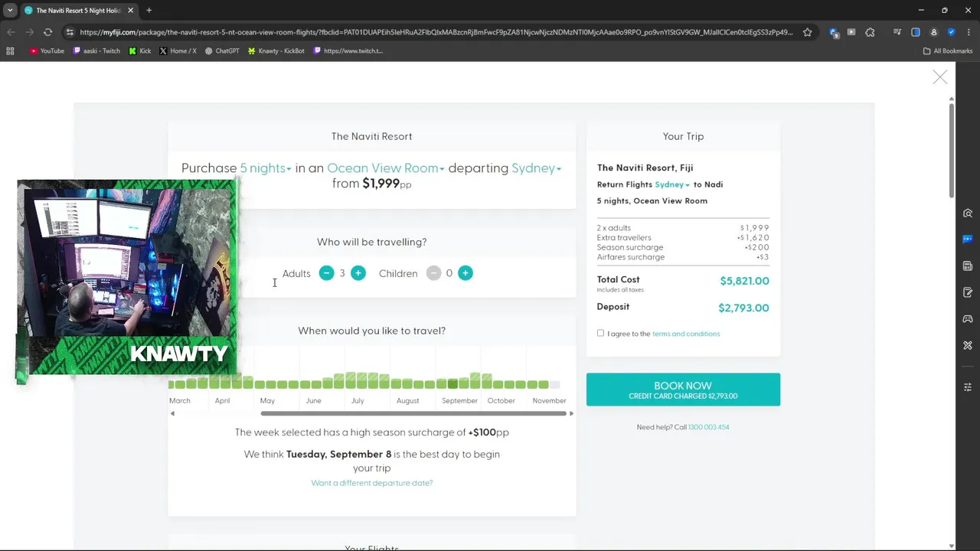Open the tab search dropdown arrow

(10, 10)
